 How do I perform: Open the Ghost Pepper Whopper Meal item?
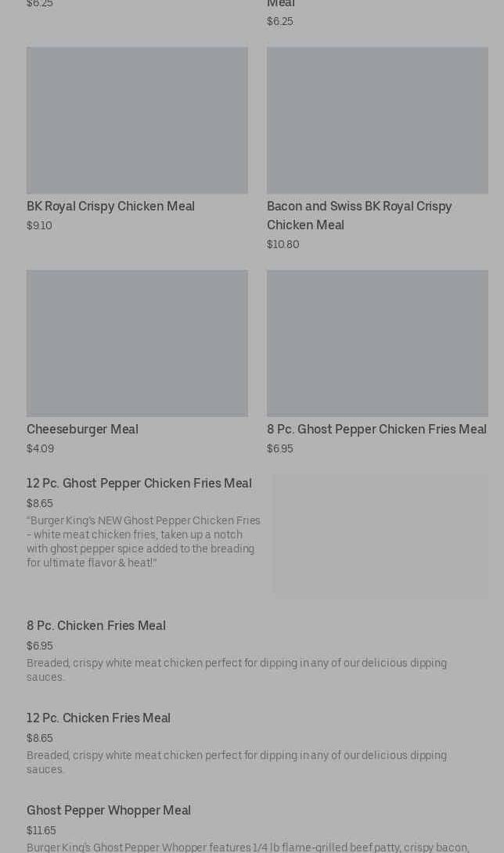pos(109,811)
